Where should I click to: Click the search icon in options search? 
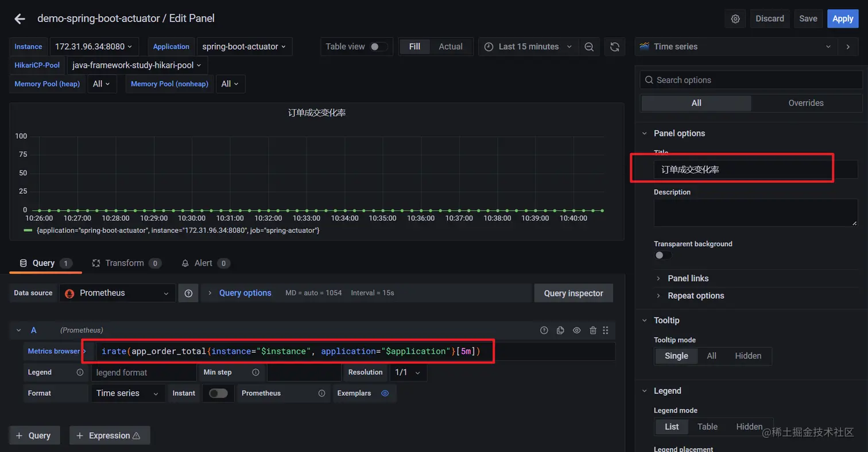[649, 80]
